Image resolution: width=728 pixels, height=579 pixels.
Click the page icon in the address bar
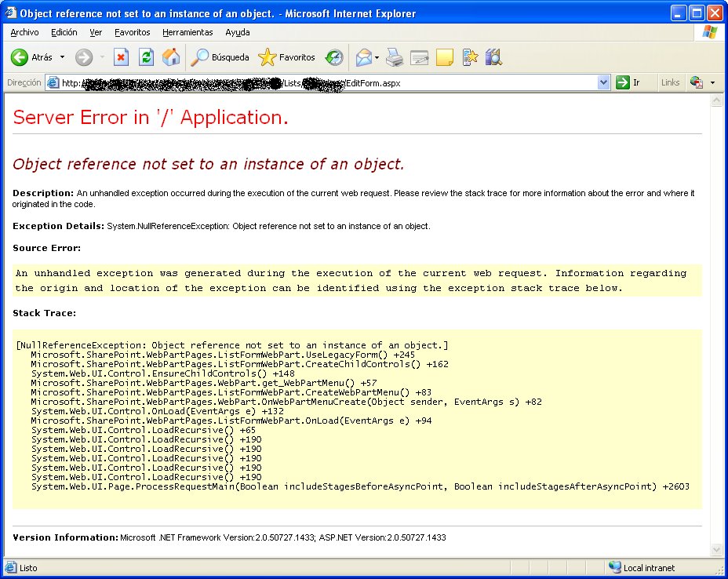click(x=53, y=82)
